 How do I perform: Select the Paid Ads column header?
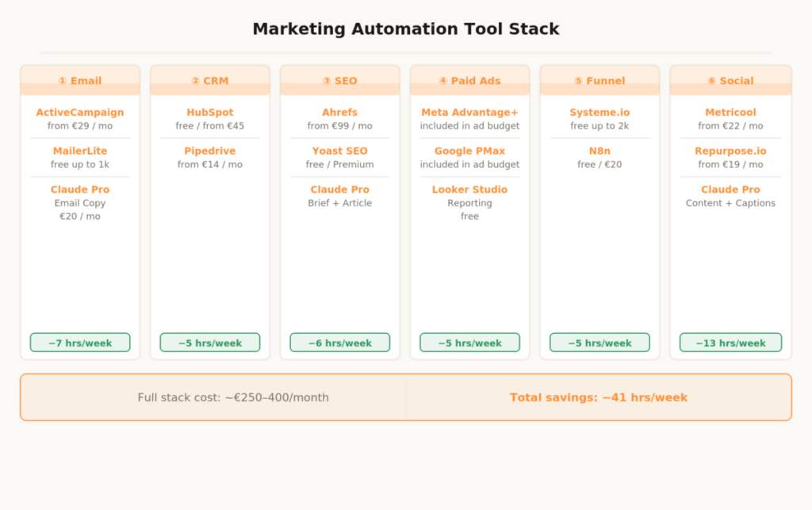(469, 80)
